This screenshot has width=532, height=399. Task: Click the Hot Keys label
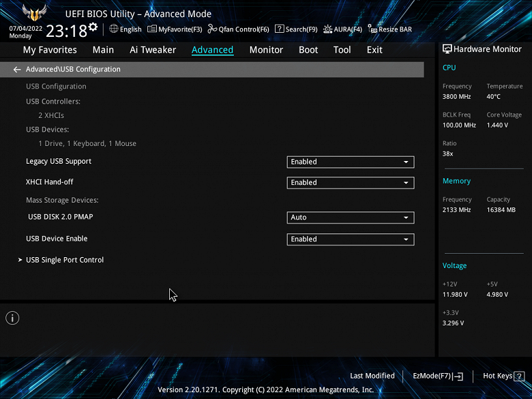tap(498, 376)
